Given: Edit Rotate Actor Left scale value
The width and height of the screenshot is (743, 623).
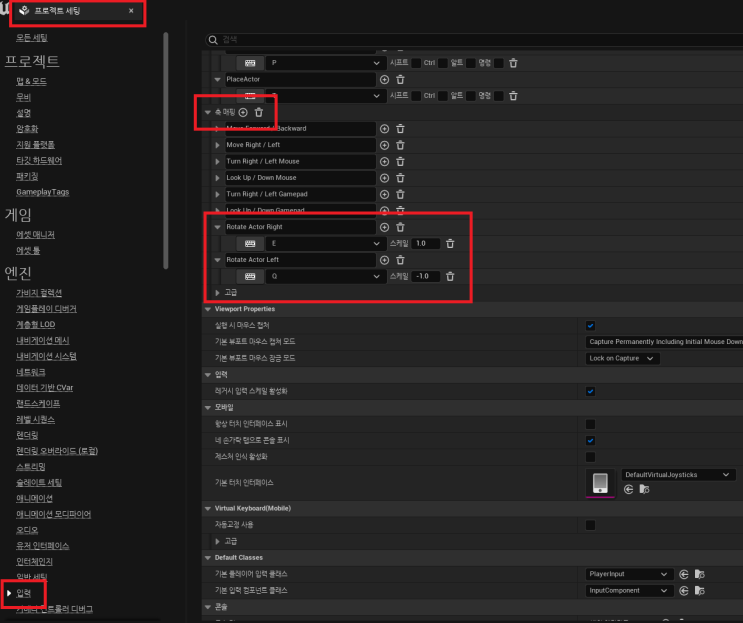Looking at the screenshot, I should pos(426,276).
